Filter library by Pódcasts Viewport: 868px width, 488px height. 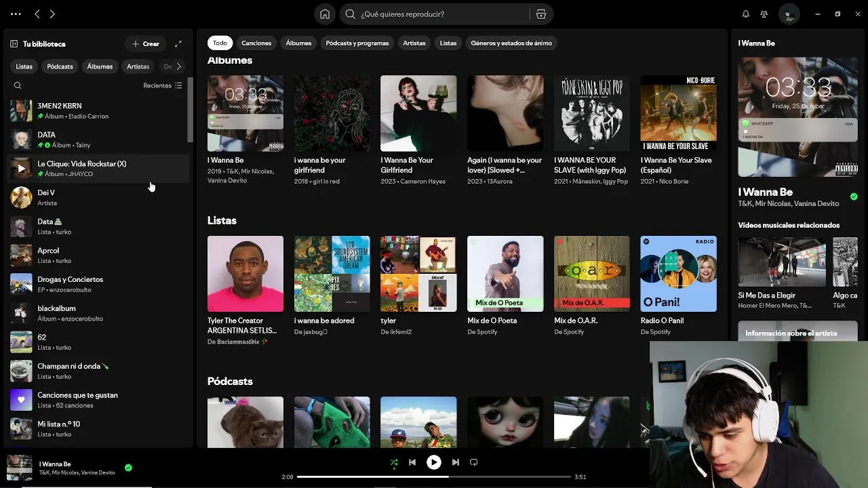click(x=60, y=66)
